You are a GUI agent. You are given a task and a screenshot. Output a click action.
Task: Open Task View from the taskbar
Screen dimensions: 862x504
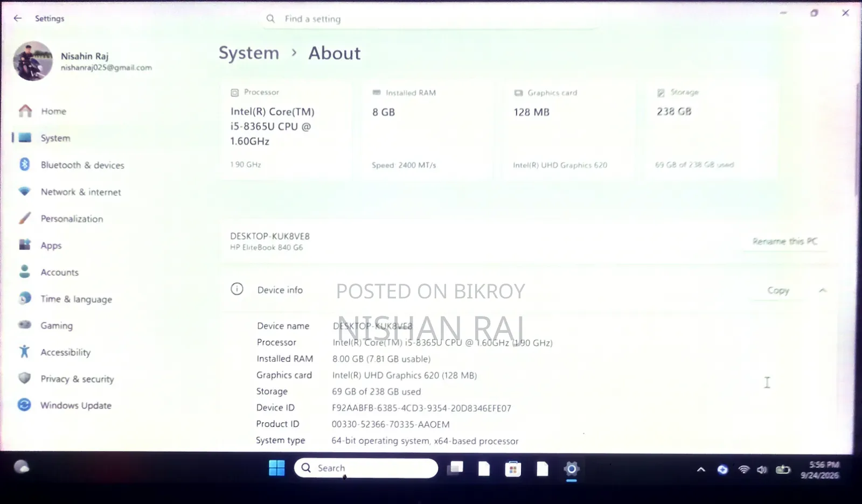tap(456, 468)
